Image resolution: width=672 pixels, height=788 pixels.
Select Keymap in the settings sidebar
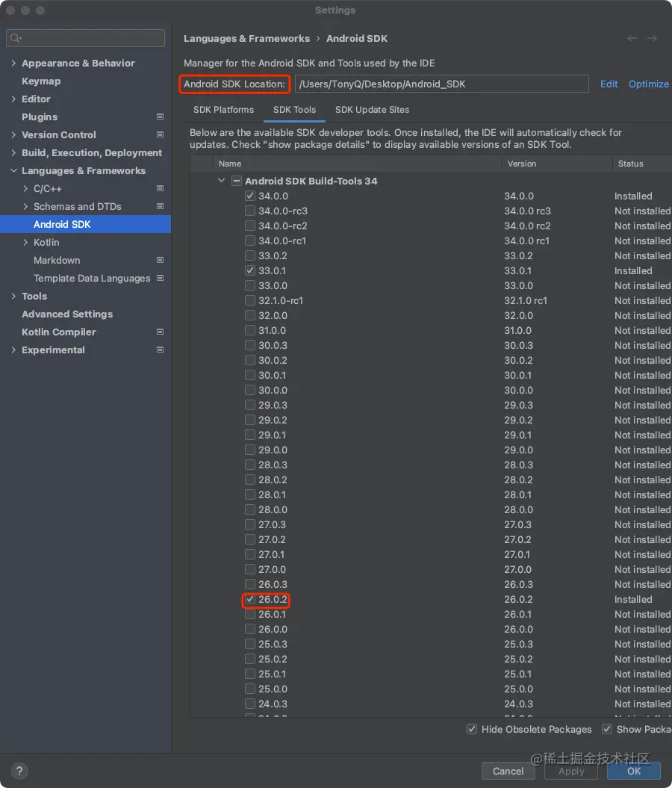click(41, 81)
